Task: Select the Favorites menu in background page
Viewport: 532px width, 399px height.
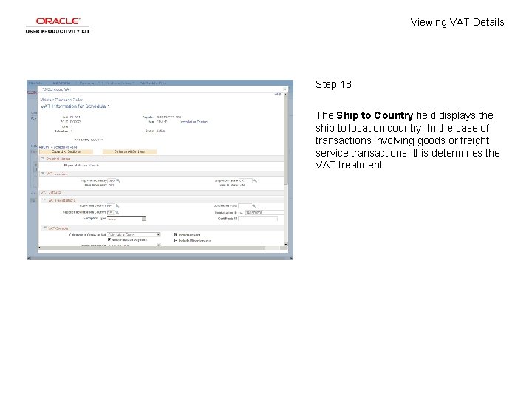Action: pyautogui.click(x=35, y=83)
